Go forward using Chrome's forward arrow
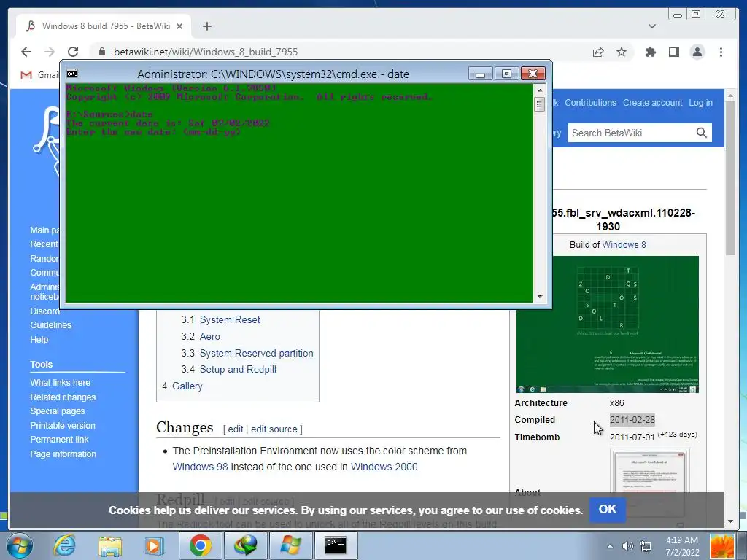The height and width of the screenshot is (560, 747). pos(50,52)
